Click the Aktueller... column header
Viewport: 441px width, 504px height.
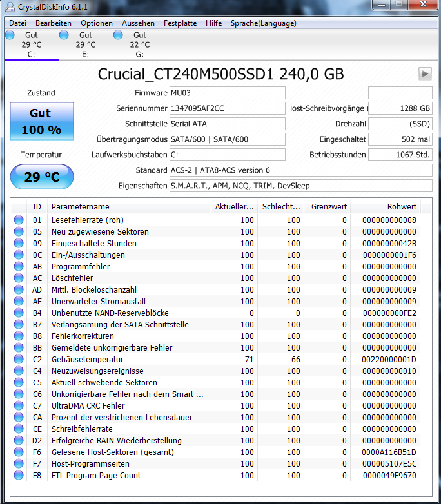pyautogui.click(x=234, y=206)
